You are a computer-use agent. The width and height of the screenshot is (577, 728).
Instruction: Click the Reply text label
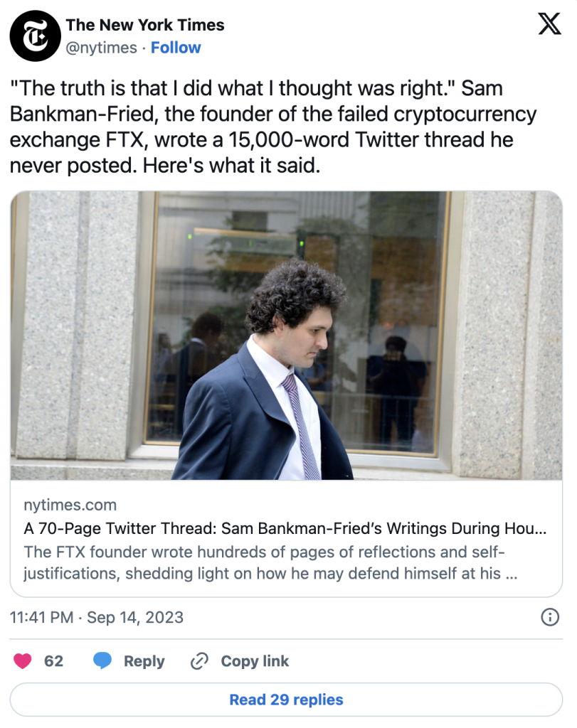coord(144,661)
